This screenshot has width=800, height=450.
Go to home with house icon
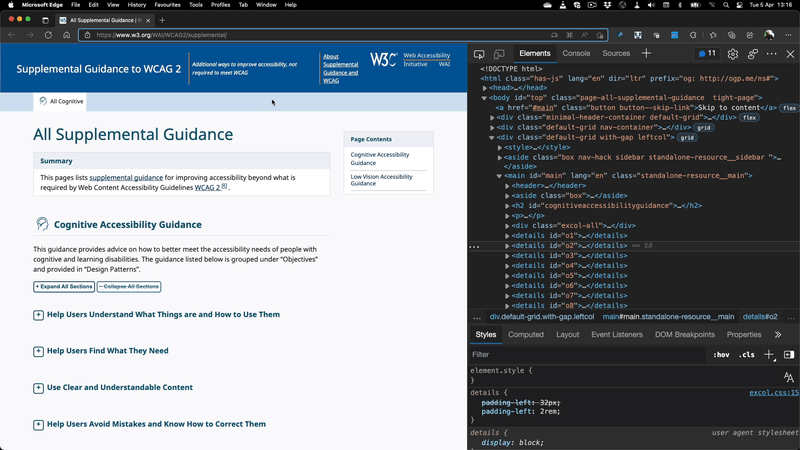[x=66, y=35]
